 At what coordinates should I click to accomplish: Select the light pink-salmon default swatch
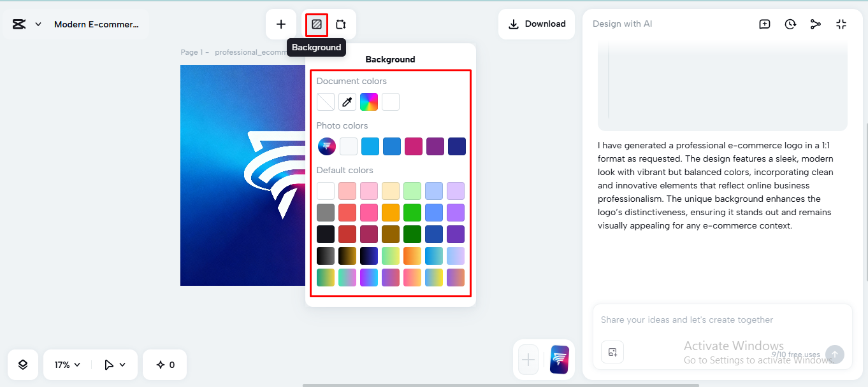point(347,191)
